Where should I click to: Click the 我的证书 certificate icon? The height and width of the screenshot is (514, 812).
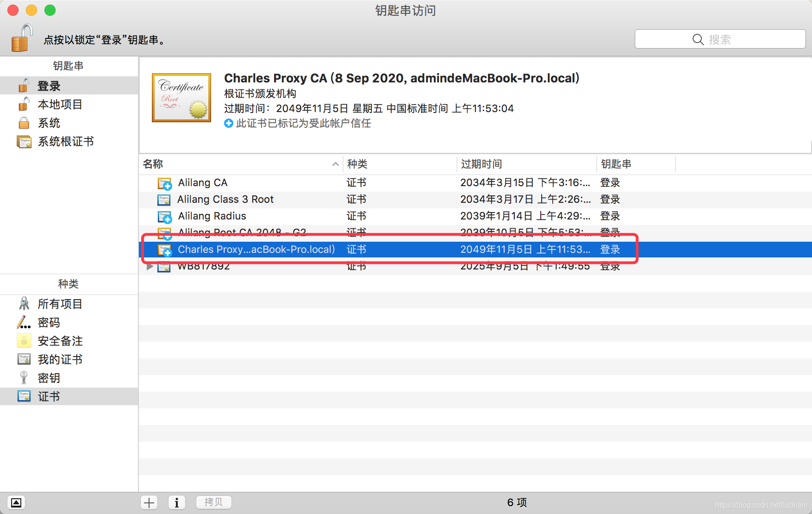pyautogui.click(x=24, y=359)
